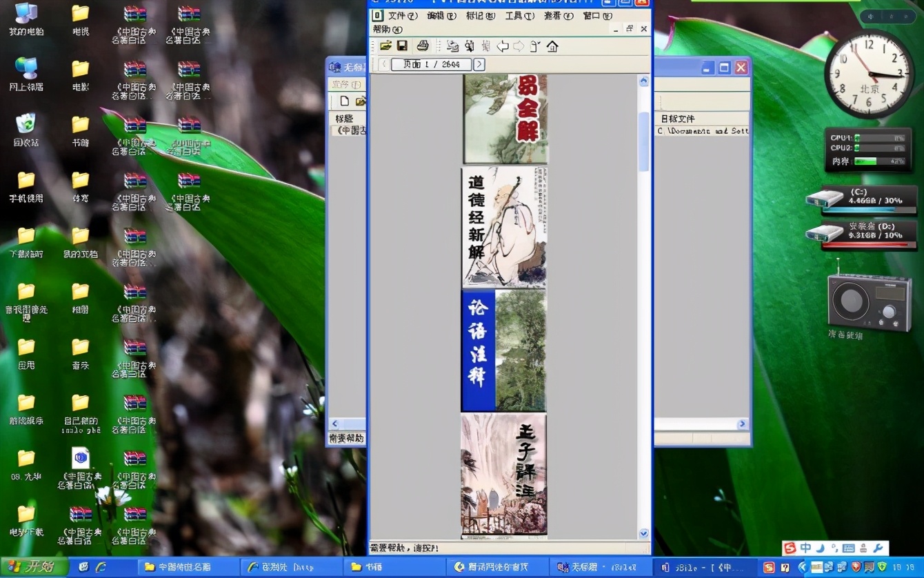
Task: Open the 工具 menu in the viewer
Action: tap(519, 16)
